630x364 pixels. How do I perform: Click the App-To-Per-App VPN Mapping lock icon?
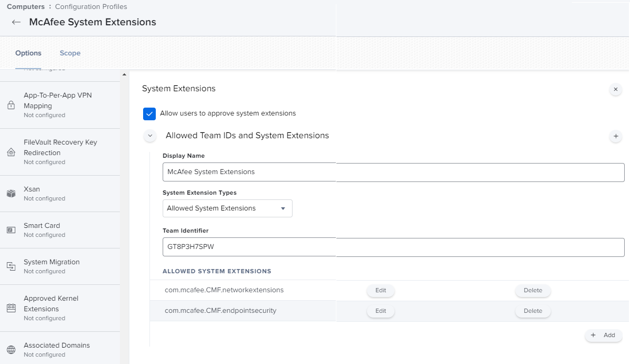[11, 105]
